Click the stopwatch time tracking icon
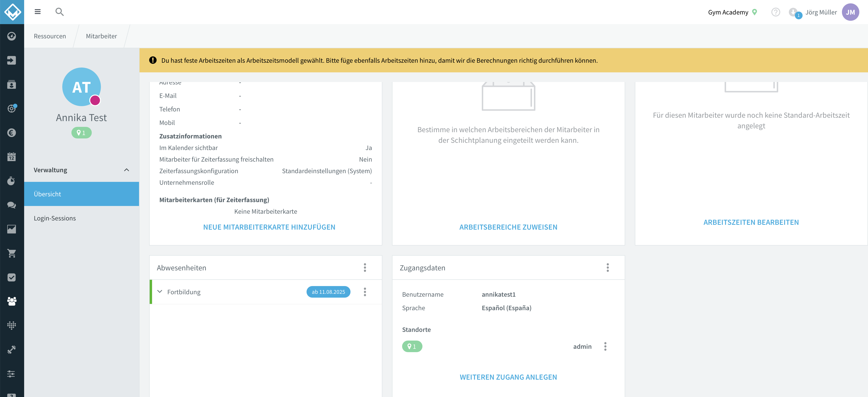The height and width of the screenshot is (397, 868). coord(11,181)
